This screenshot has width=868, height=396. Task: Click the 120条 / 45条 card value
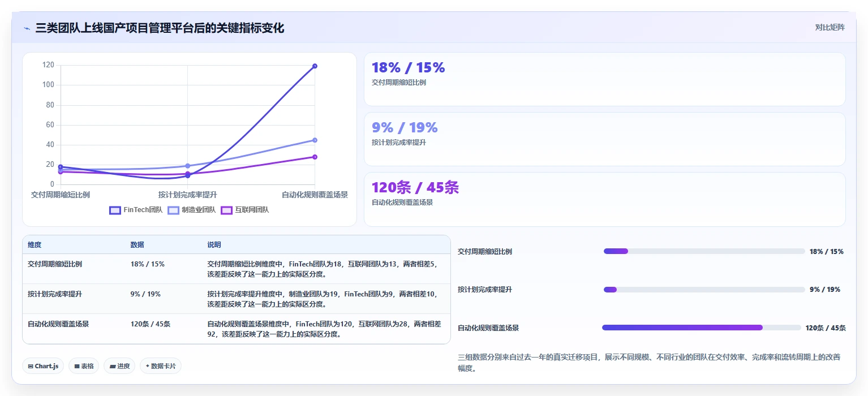(x=415, y=187)
